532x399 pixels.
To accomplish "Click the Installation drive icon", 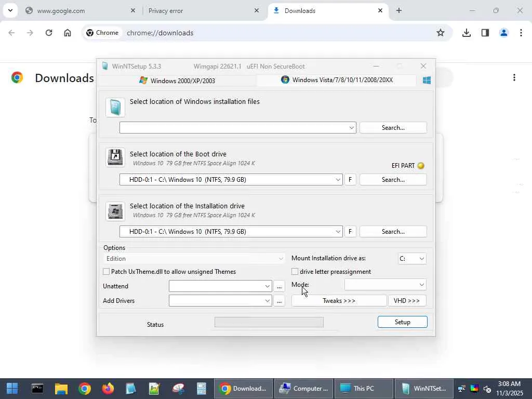I will click(x=115, y=211).
